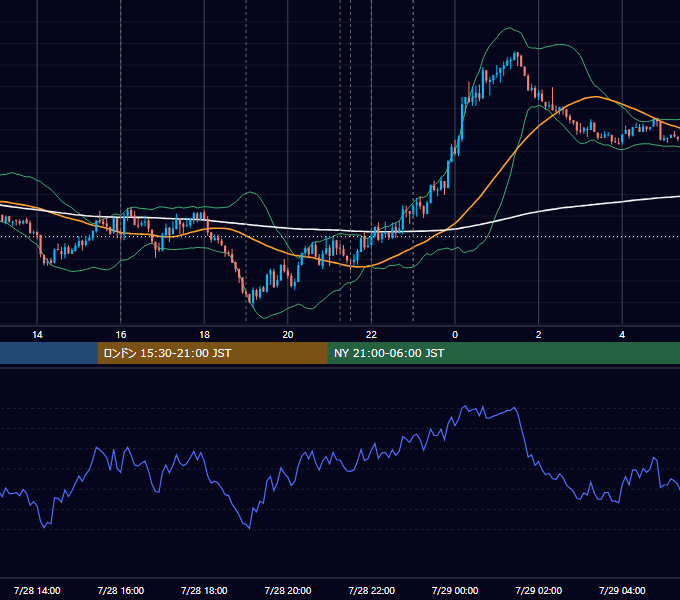Click the NY 21:00-06:00 JST session bar

[503, 353]
